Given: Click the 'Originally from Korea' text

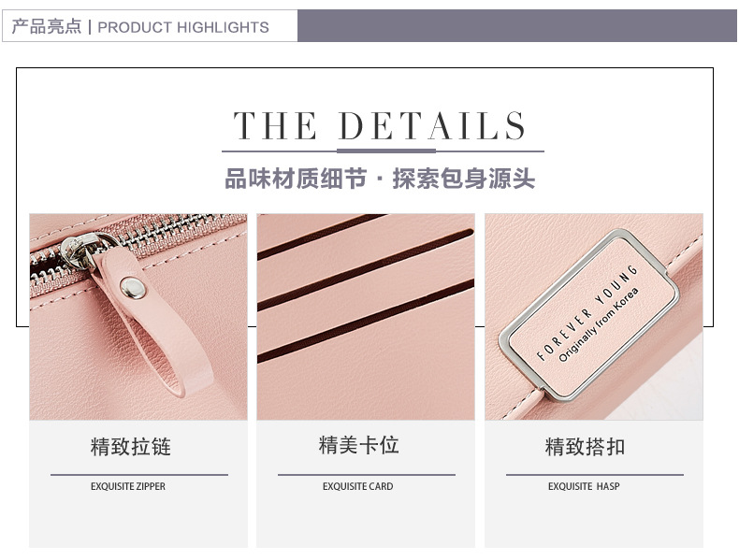Looking at the screenshot, I should click(599, 324).
